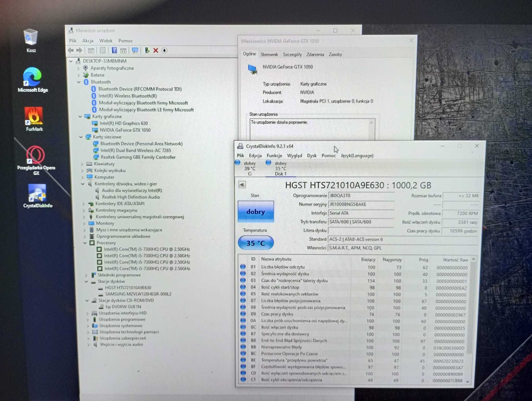This screenshot has height=401, width=532.
Task: Select Intel(R) Dual Band Wireless-AC 7265 adapter
Action: pyautogui.click(x=136, y=150)
